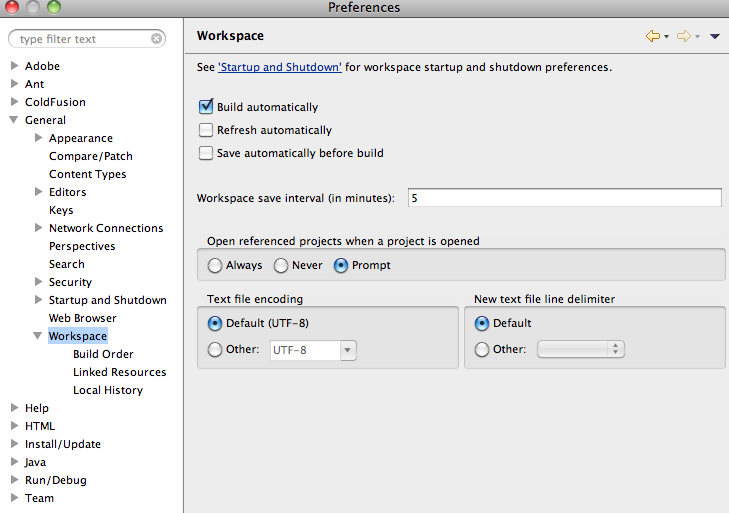Expand the Java preferences node
The width and height of the screenshot is (729, 513).
14,461
